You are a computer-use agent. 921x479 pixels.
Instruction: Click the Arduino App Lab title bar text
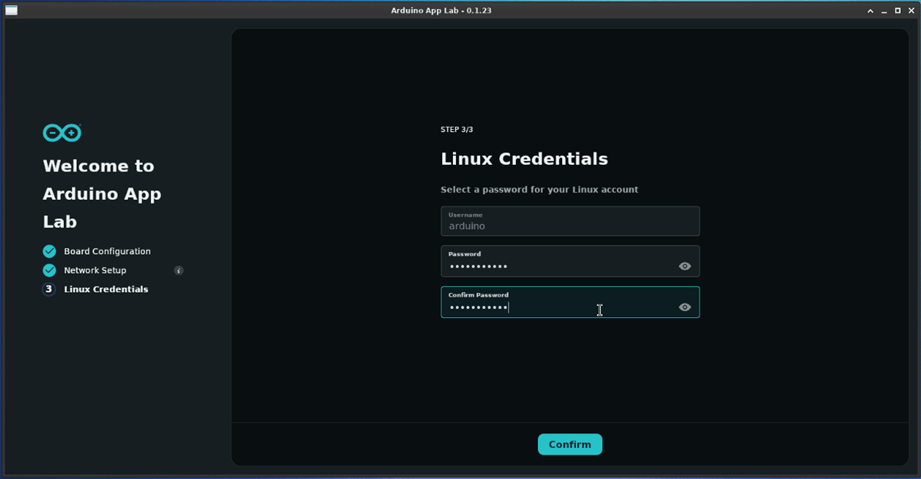[x=441, y=10]
